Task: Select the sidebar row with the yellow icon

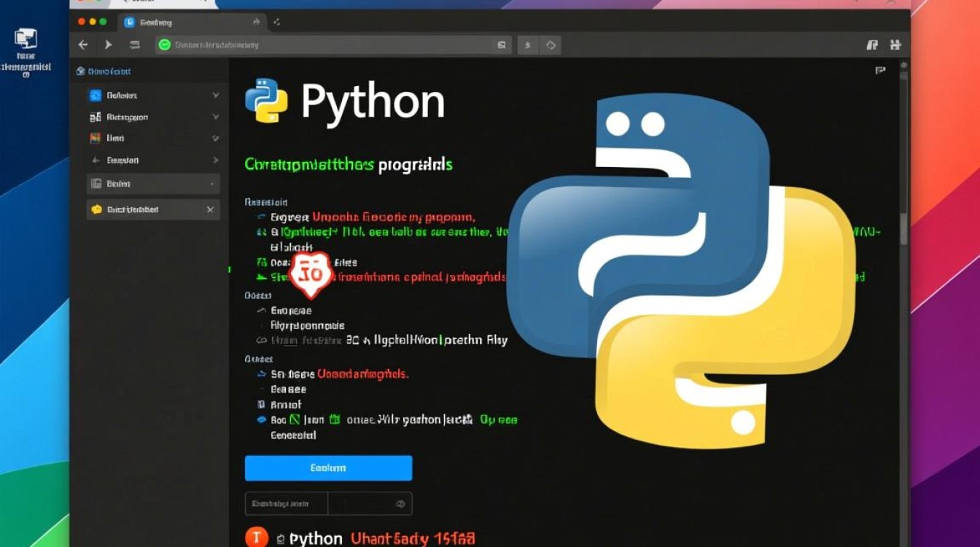Action: tap(153, 209)
